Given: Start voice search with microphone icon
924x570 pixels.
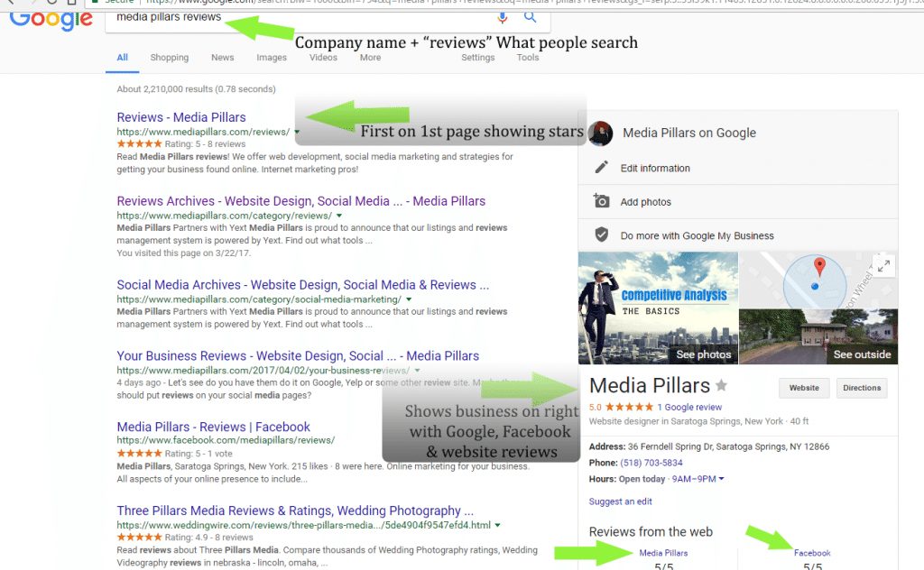Looking at the screenshot, I should [x=502, y=17].
